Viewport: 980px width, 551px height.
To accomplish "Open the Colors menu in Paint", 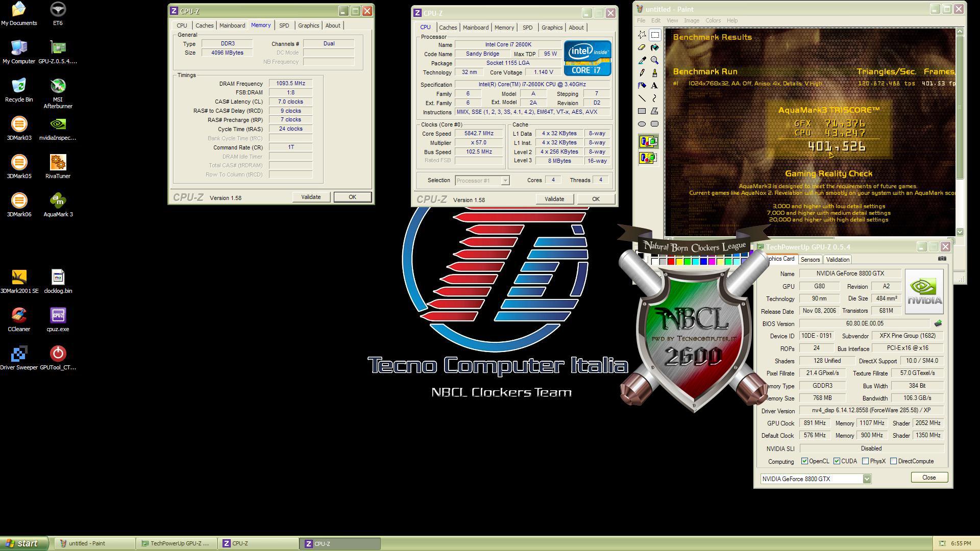I will (x=713, y=20).
